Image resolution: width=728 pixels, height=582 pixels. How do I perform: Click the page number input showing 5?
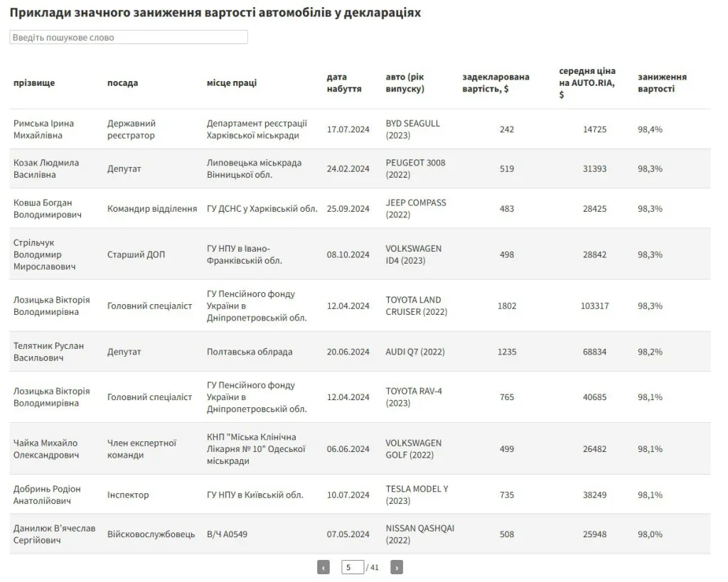coord(353,567)
